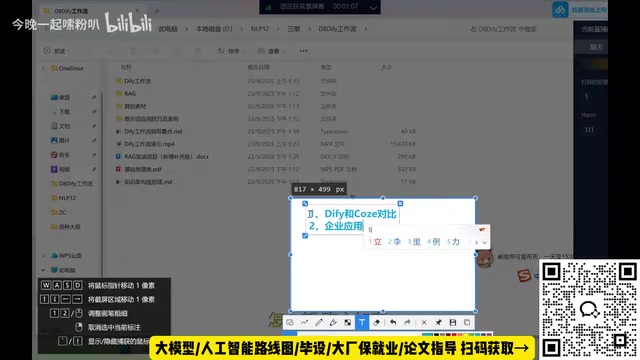The height and width of the screenshot is (360, 640).
Task: Select the pencil drawing tool
Action: [318, 322]
